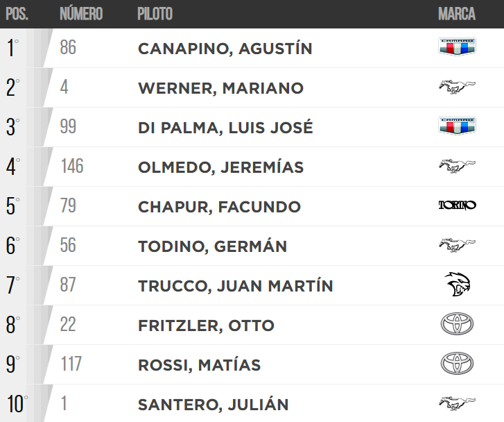Sort by the PILOTO column header
Image resolution: width=504 pixels, height=422 pixels.
click(x=155, y=14)
